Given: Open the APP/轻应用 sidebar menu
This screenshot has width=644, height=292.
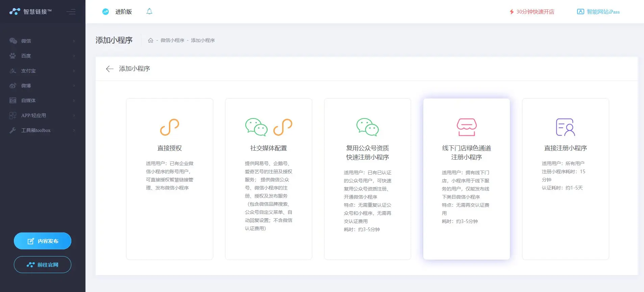Looking at the screenshot, I should (42, 115).
